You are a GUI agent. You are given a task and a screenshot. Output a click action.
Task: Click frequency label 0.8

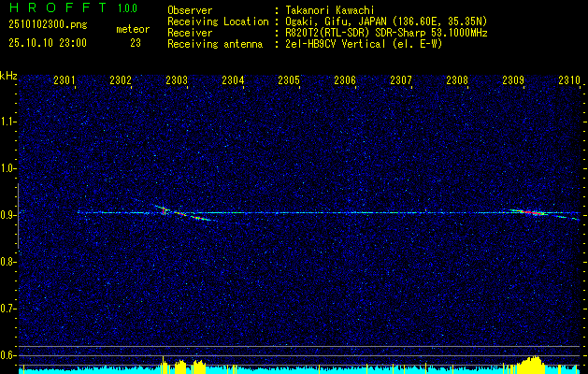coord(7,262)
